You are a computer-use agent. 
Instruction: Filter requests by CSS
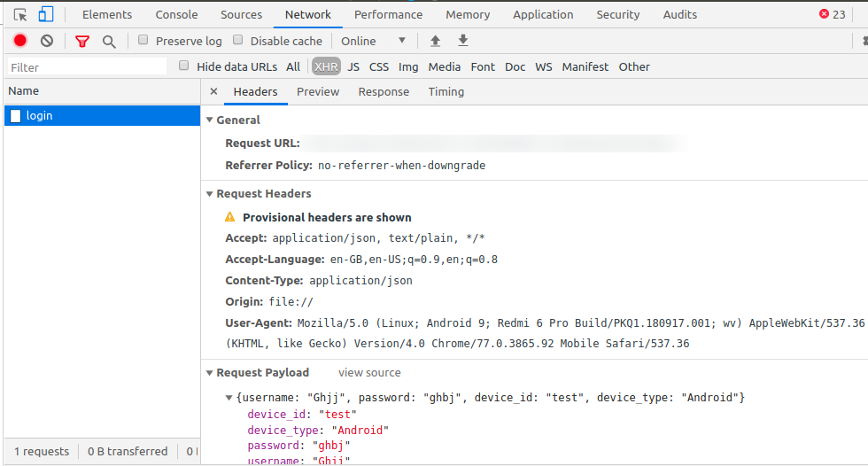tap(379, 67)
